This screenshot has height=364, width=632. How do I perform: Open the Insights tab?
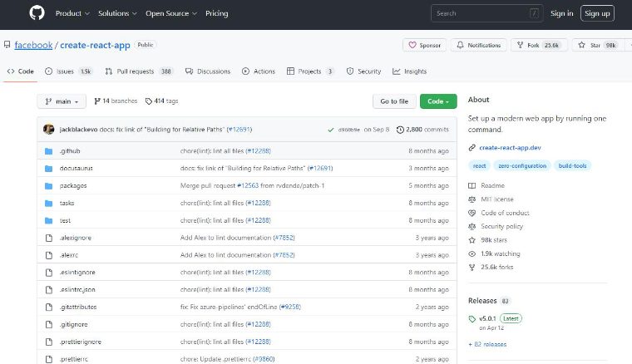pos(409,71)
